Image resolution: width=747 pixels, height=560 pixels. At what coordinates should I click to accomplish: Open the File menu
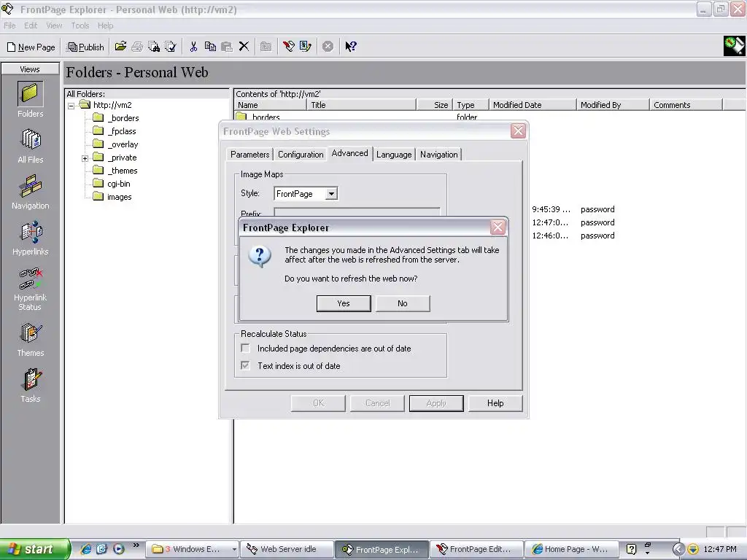[9, 26]
